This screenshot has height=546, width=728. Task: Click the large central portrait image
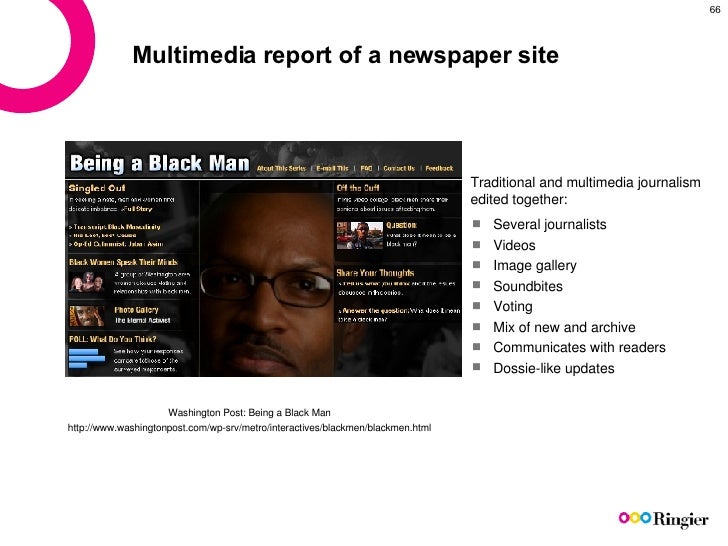267,279
